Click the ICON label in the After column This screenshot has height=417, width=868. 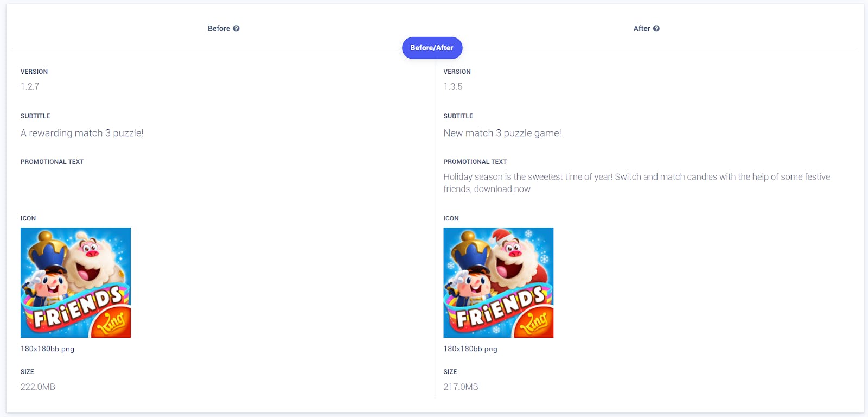click(451, 218)
